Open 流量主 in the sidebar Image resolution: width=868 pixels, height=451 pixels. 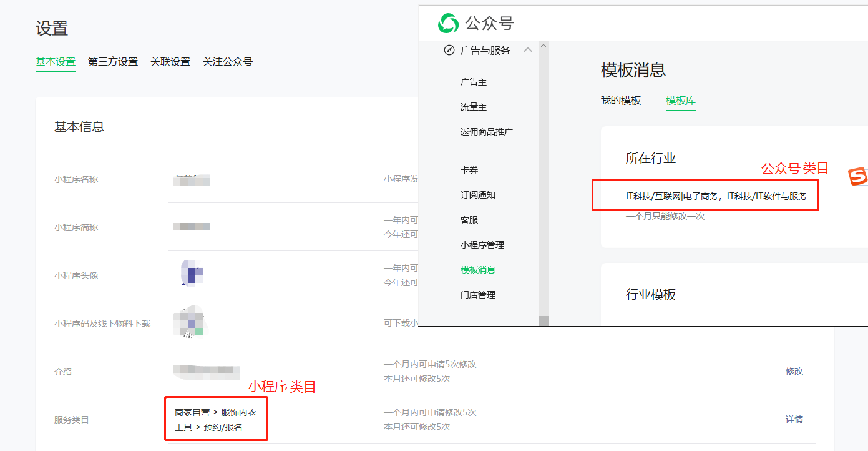[474, 107]
